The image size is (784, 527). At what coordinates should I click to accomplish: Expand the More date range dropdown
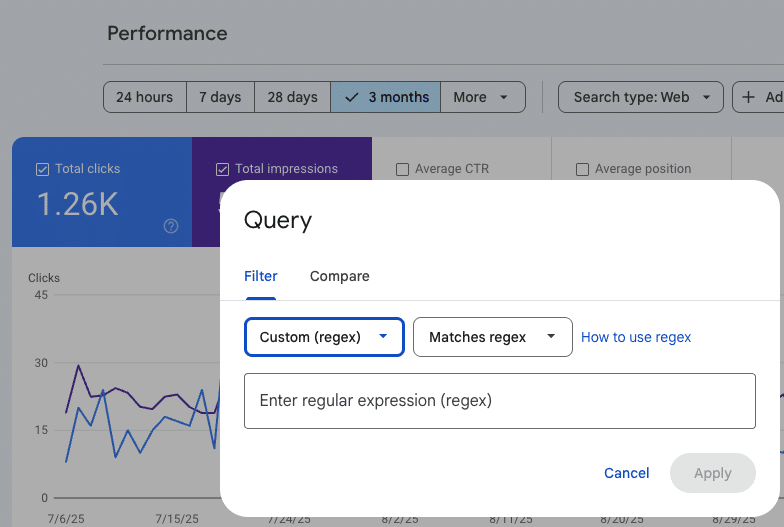(x=482, y=97)
